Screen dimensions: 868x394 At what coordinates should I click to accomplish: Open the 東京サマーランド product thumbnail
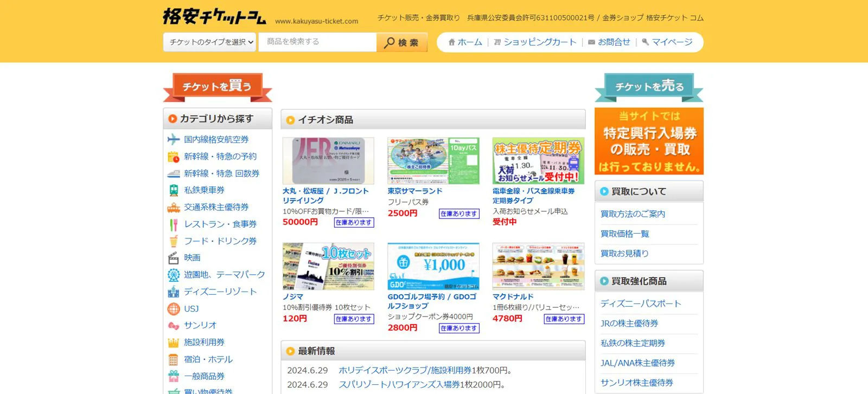pyautogui.click(x=433, y=161)
